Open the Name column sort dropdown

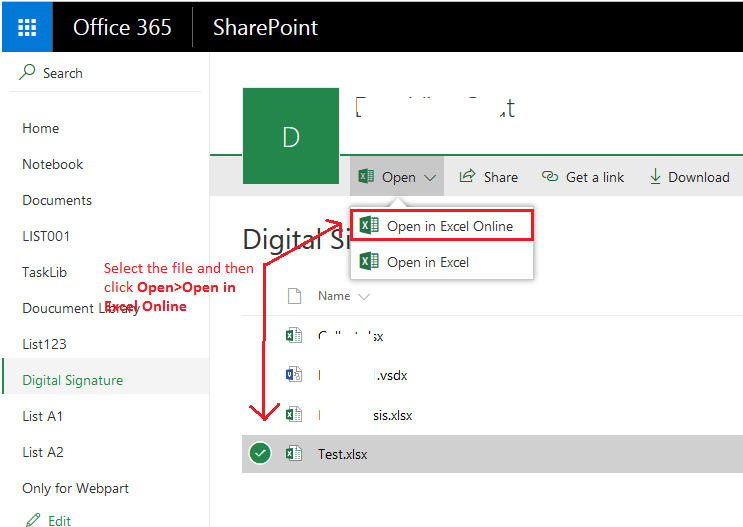(364, 297)
